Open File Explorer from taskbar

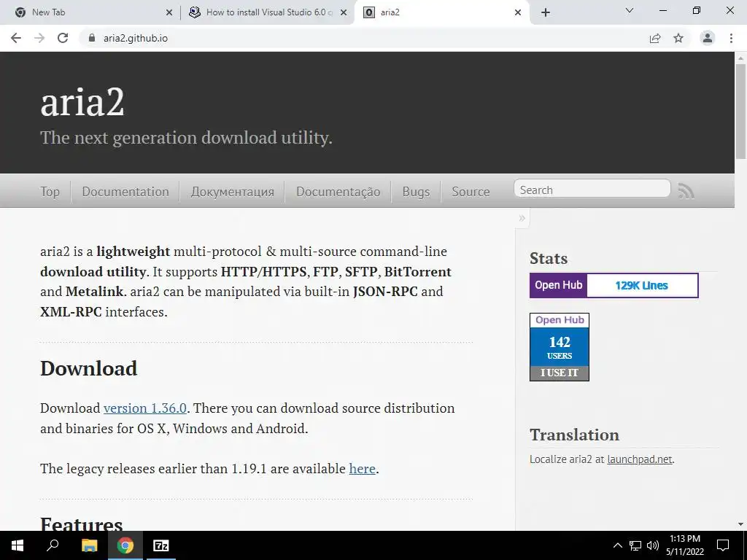pyautogui.click(x=89, y=545)
